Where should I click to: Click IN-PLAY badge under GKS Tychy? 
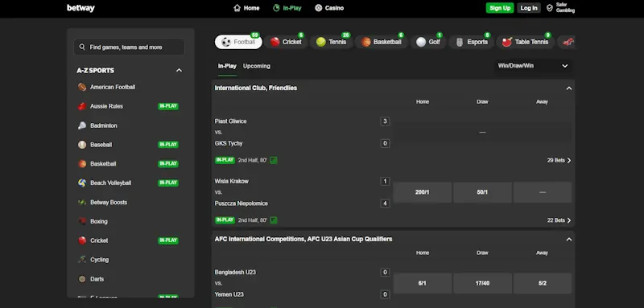pyautogui.click(x=225, y=160)
